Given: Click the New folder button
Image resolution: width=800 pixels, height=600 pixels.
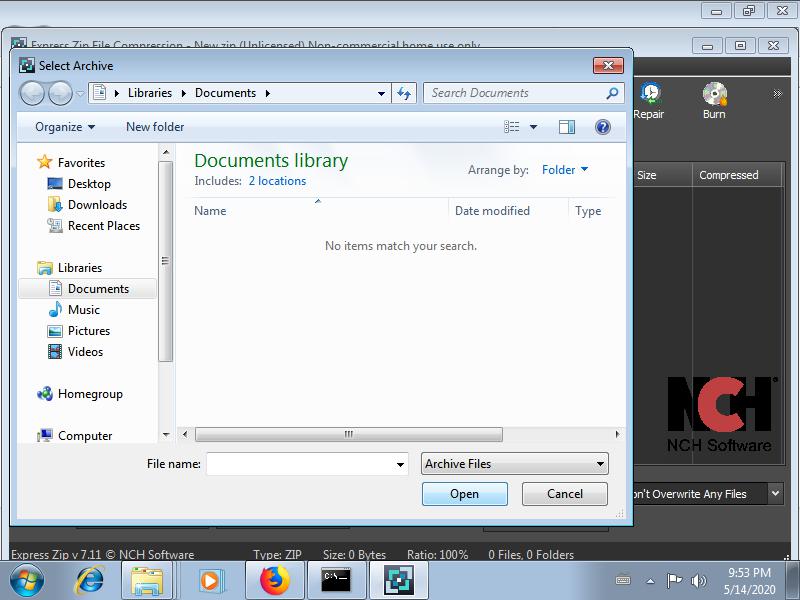Looking at the screenshot, I should click(155, 127).
